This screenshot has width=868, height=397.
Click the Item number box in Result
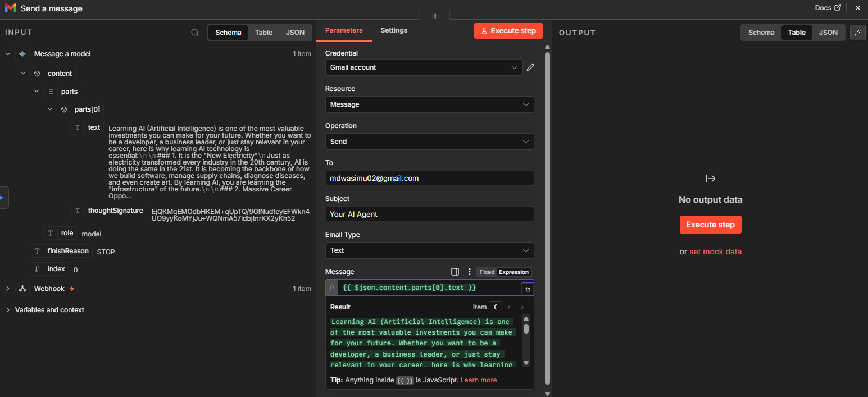click(495, 307)
